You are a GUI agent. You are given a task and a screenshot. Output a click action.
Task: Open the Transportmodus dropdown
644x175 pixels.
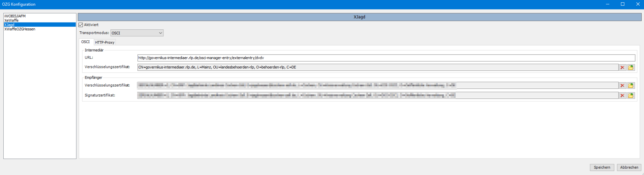click(x=137, y=33)
